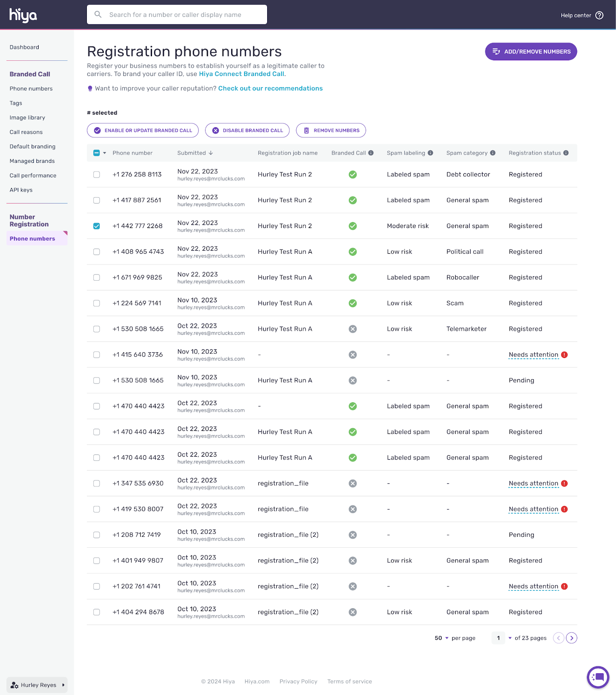The width and height of the screenshot is (616, 695).
Task: Click the Spam category info icon
Action: point(493,153)
